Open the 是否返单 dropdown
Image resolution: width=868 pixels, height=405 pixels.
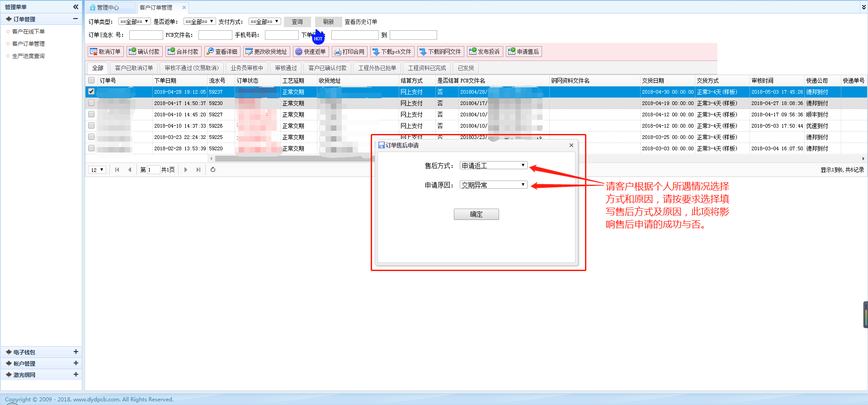tap(199, 21)
